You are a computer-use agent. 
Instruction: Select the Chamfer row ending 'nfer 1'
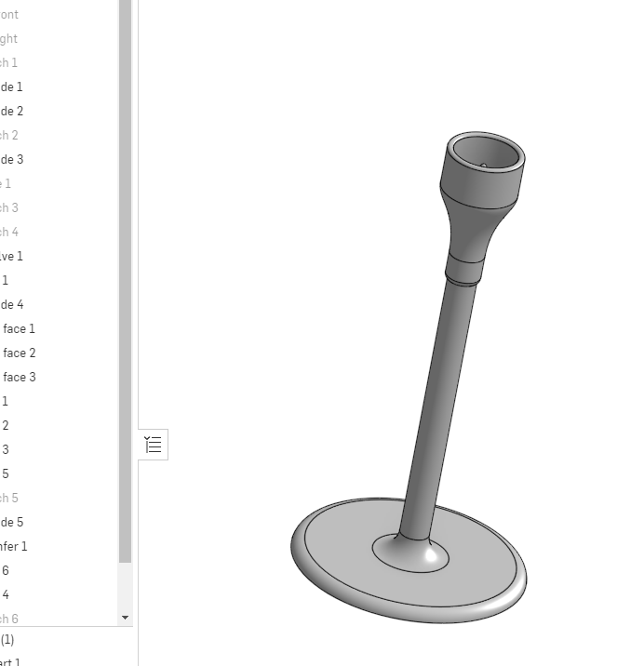click(x=59, y=546)
